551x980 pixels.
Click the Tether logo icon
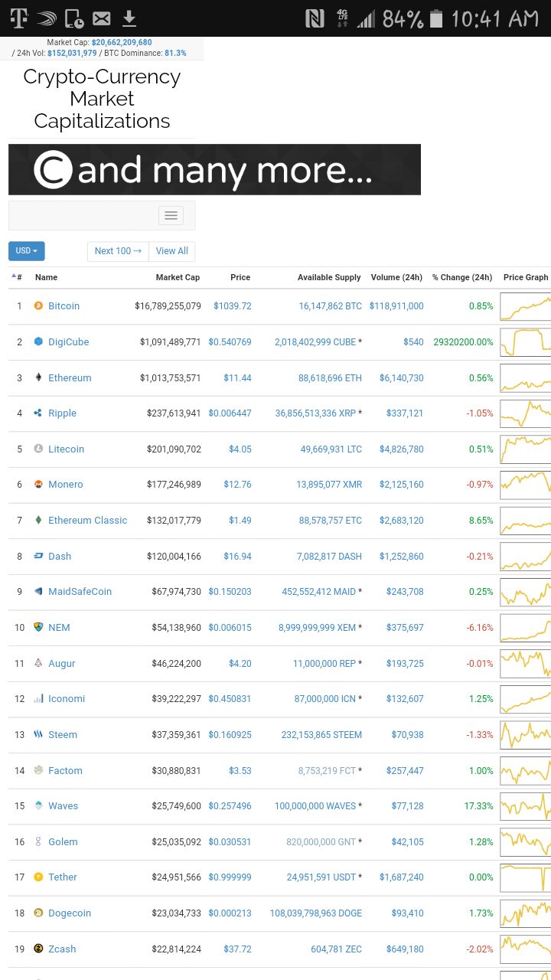(38, 877)
